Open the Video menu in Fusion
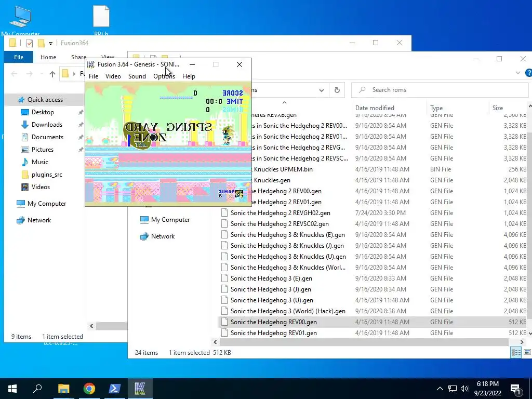 click(113, 76)
